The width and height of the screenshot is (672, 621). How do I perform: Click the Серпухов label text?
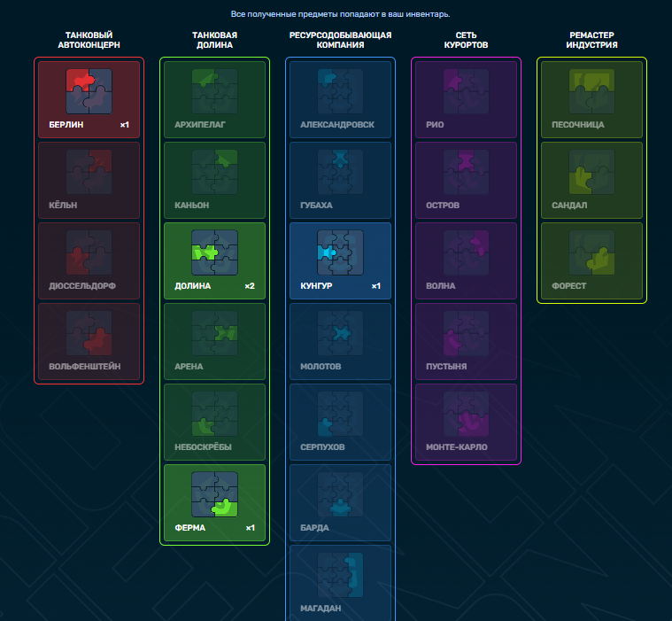(x=322, y=447)
